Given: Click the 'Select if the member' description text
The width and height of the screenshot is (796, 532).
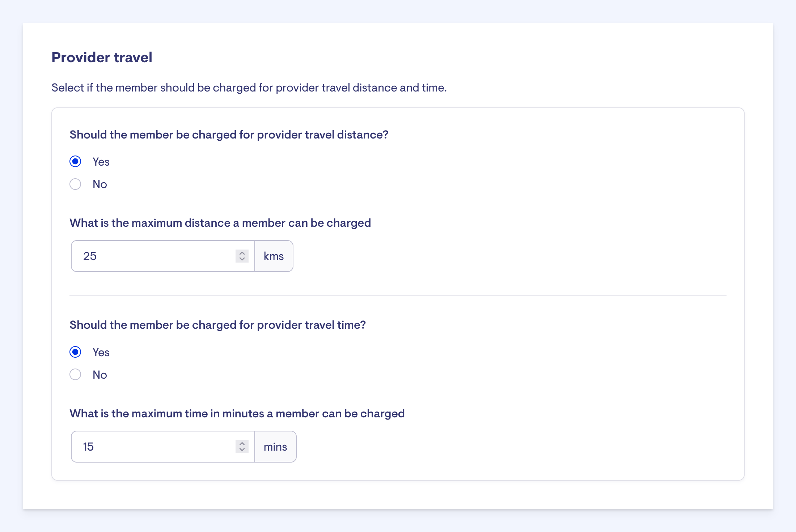Looking at the screenshot, I should click(249, 88).
